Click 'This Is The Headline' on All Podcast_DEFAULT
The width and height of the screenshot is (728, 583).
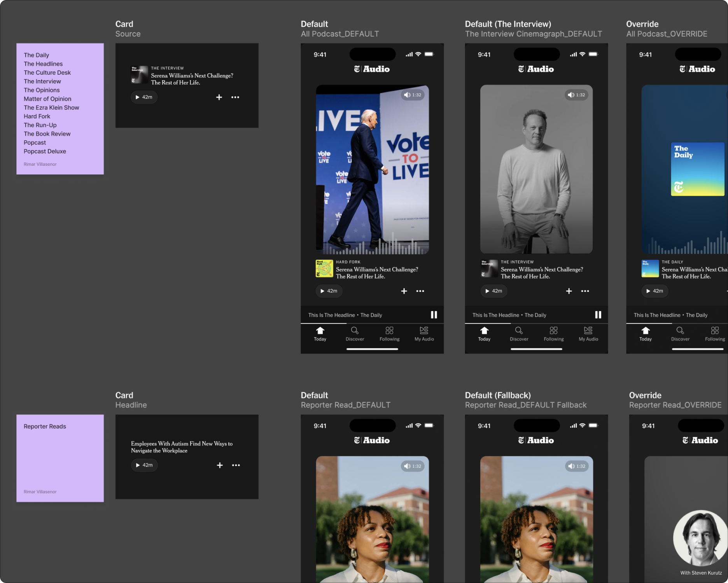click(x=331, y=315)
